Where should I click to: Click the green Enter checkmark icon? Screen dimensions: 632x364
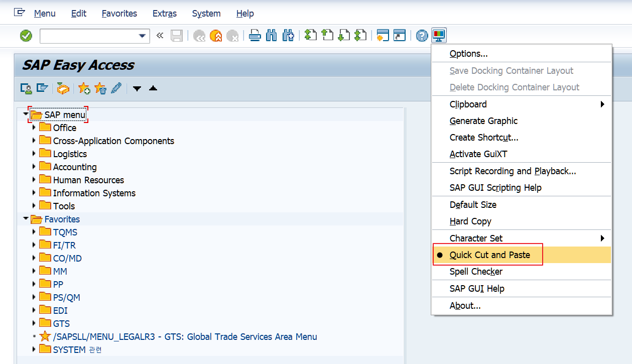26,36
